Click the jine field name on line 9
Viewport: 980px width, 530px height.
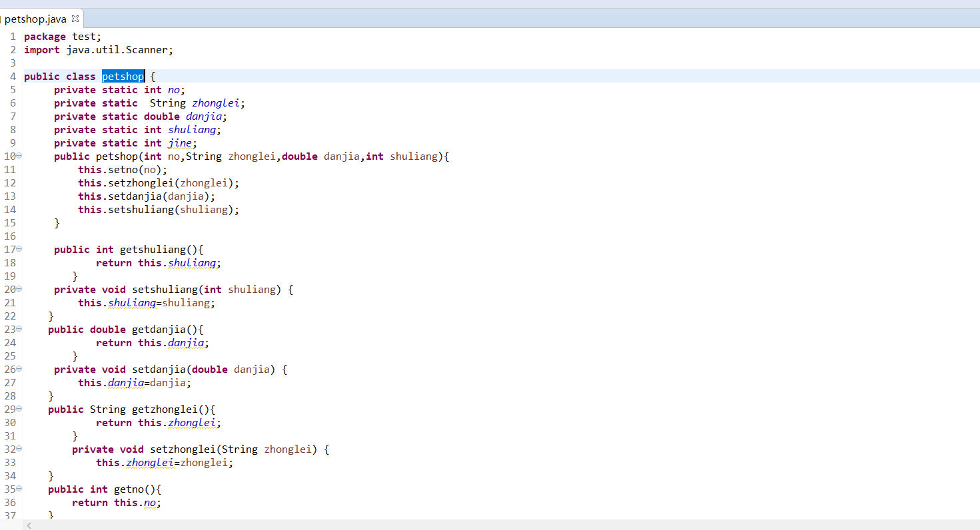(x=179, y=143)
